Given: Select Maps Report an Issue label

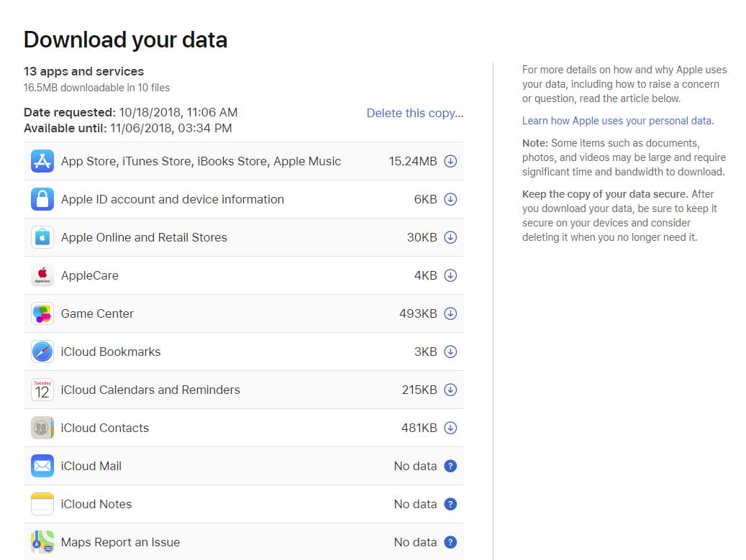Looking at the screenshot, I should click(x=120, y=543).
